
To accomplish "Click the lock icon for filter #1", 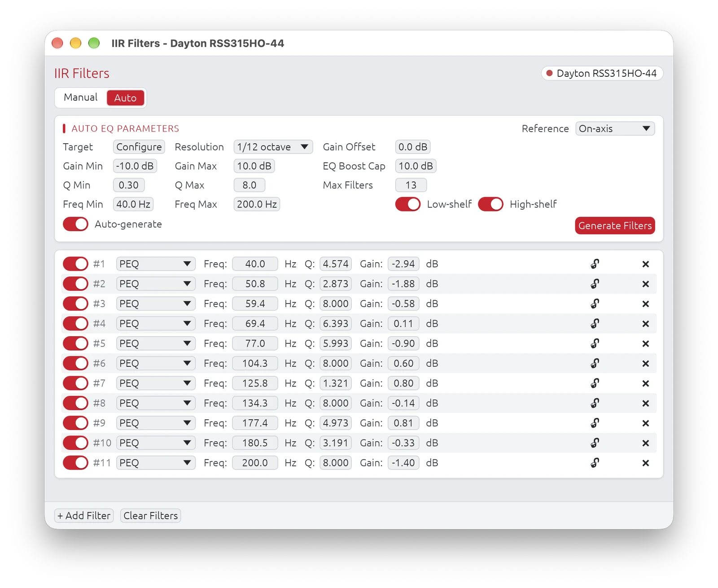I will 595,264.
